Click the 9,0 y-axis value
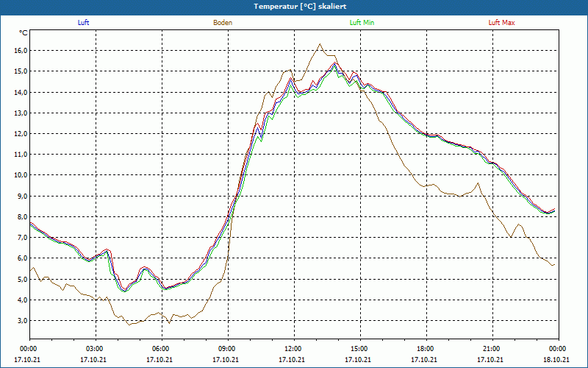Image resolution: width=588 pixels, height=368 pixels. (23, 196)
